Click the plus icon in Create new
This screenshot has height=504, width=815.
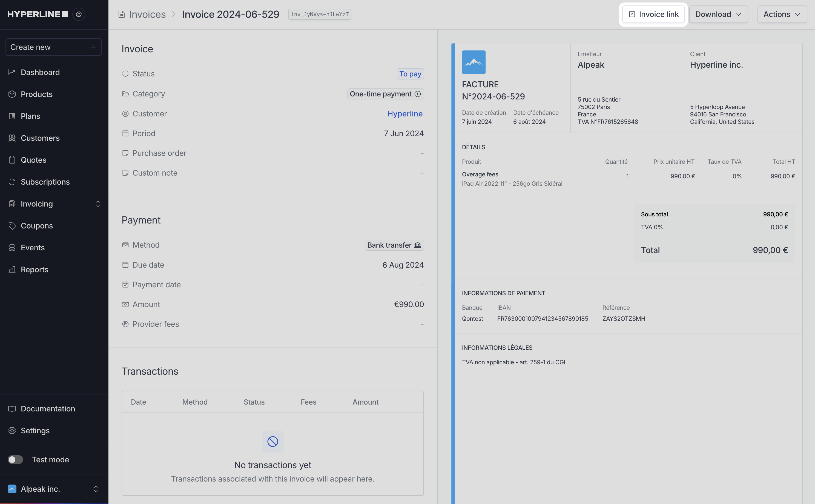tap(93, 47)
